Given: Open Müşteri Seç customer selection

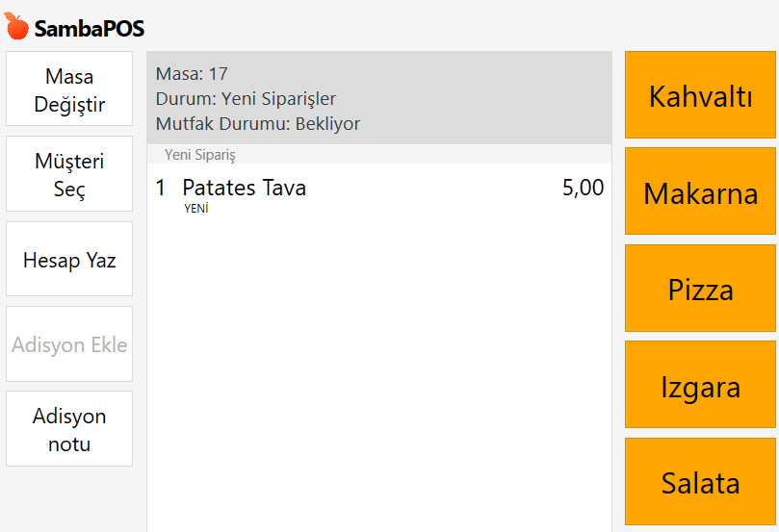Looking at the screenshot, I should (69, 174).
